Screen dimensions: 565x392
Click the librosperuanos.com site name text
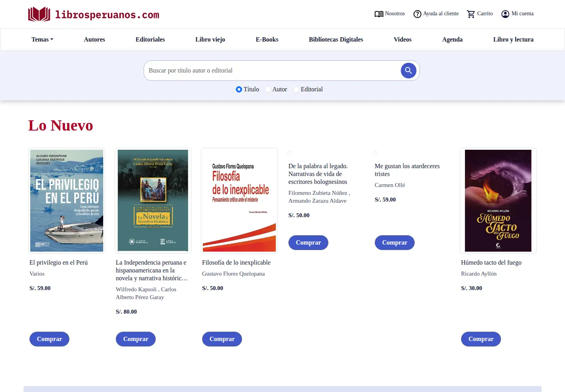tap(107, 15)
